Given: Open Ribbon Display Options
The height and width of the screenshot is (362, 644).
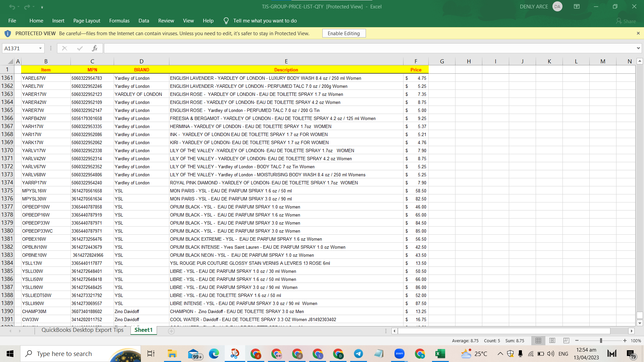Looking at the screenshot, I should click(577, 7).
